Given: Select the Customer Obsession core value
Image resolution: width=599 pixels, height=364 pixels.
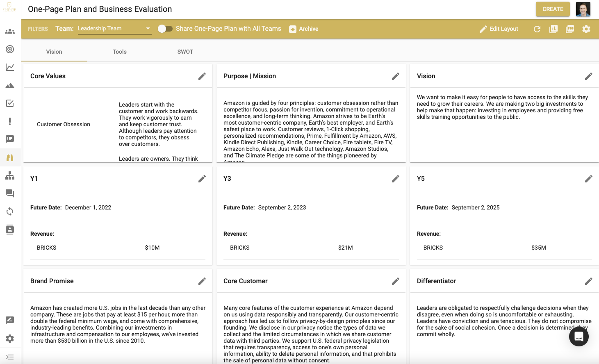Looking at the screenshot, I should (64, 124).
